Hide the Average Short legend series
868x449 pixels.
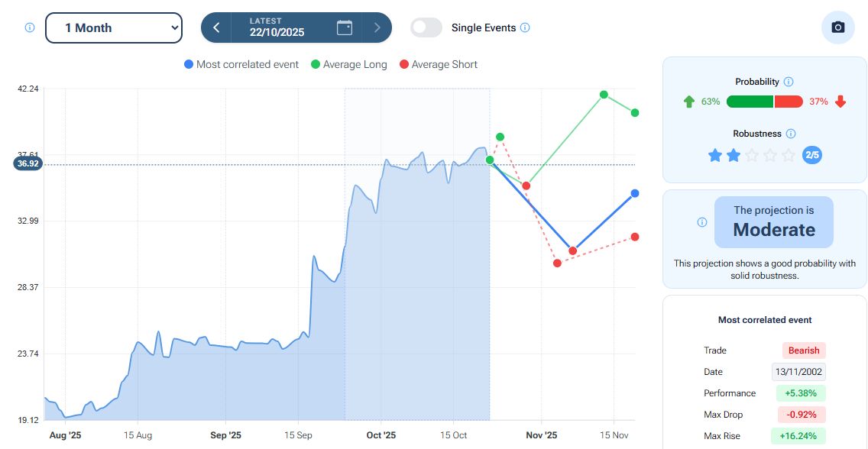(438, 65)
